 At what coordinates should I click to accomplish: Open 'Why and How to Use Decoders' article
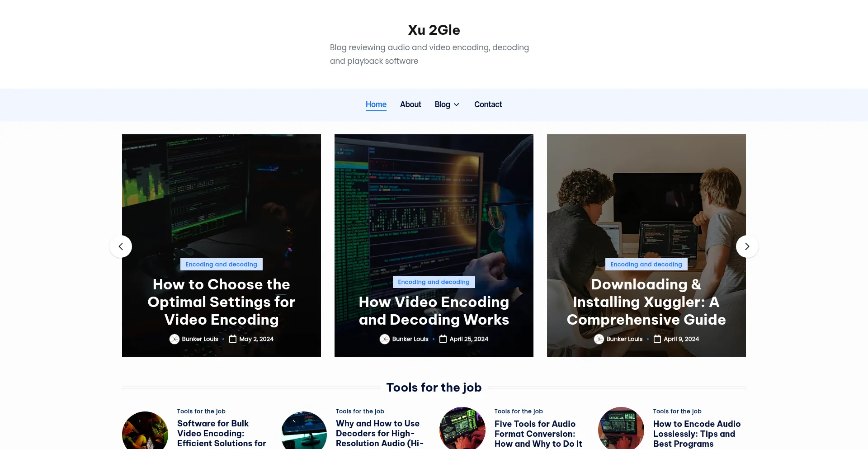pos(380,434)
